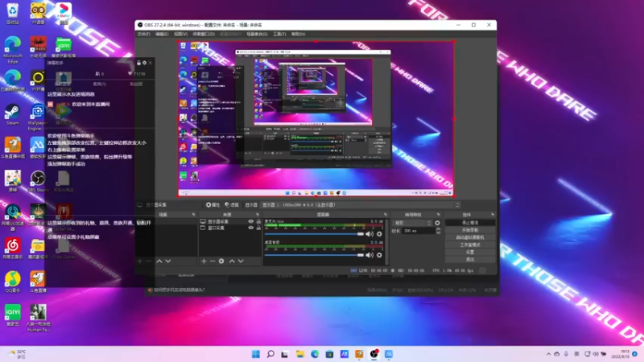Click 退出 exit button in Controls
This screenshot has height=362, width=644.
coord(470,259)
